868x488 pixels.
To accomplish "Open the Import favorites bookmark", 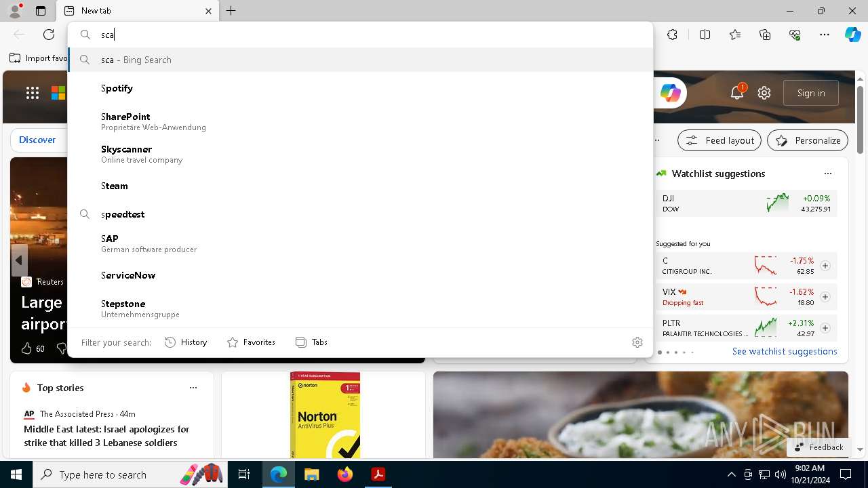I will point(38,58).
